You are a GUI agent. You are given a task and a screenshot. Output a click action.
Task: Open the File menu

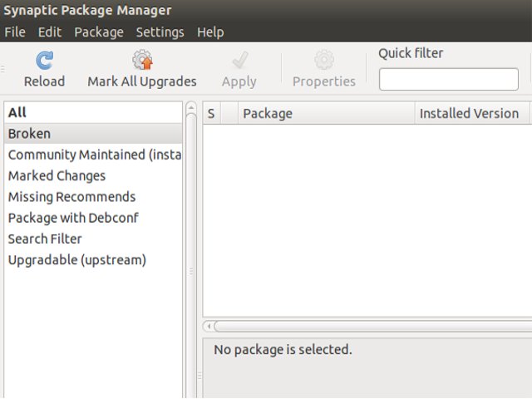pos(15,32)
